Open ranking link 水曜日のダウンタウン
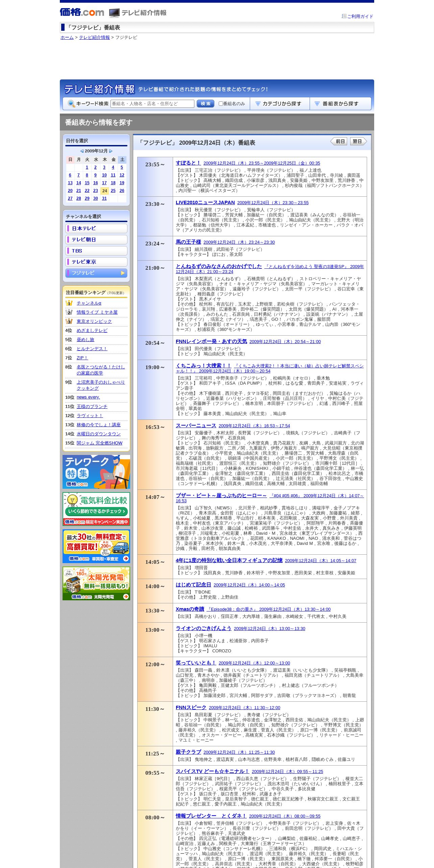Screen dimensions: 434x868 (x=98, y=434)
